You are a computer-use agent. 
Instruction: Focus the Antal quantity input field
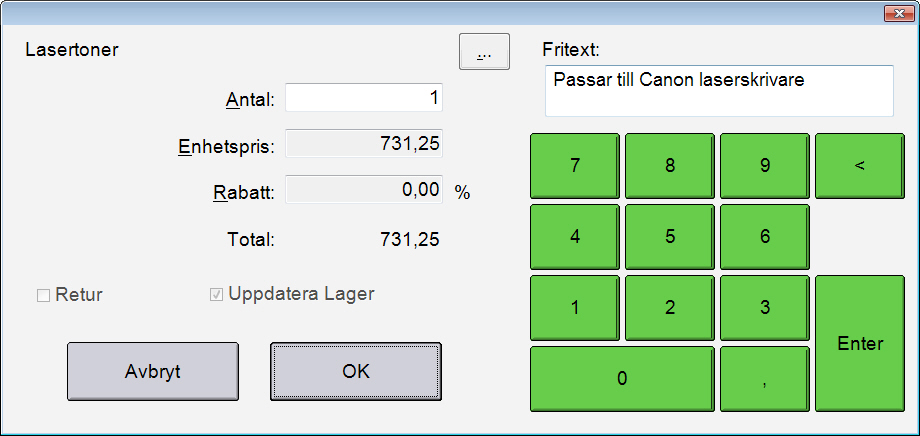(364, 98)
